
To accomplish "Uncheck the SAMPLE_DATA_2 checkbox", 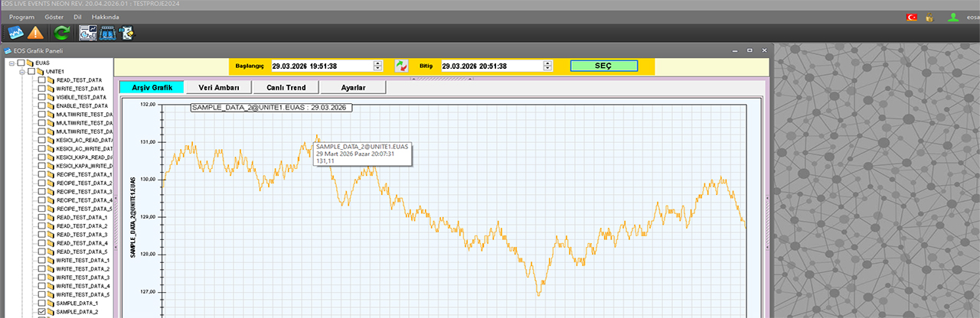I will 42,312.
